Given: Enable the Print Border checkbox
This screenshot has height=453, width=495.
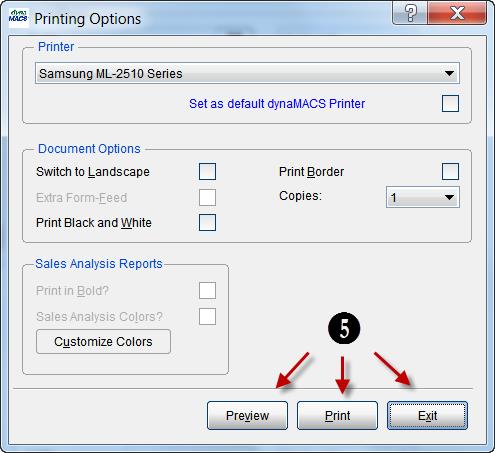Looking at the screenshot, I should coord(450,172).
